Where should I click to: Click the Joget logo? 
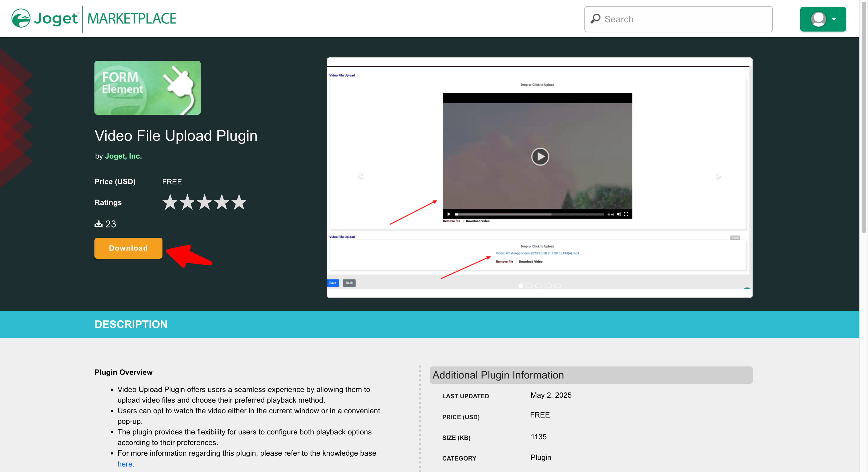tap(45, 19)
